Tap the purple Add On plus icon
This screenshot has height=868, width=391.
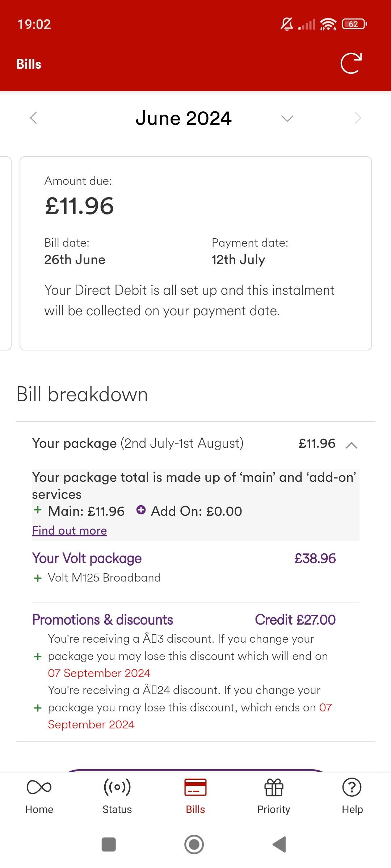[141, 510]
